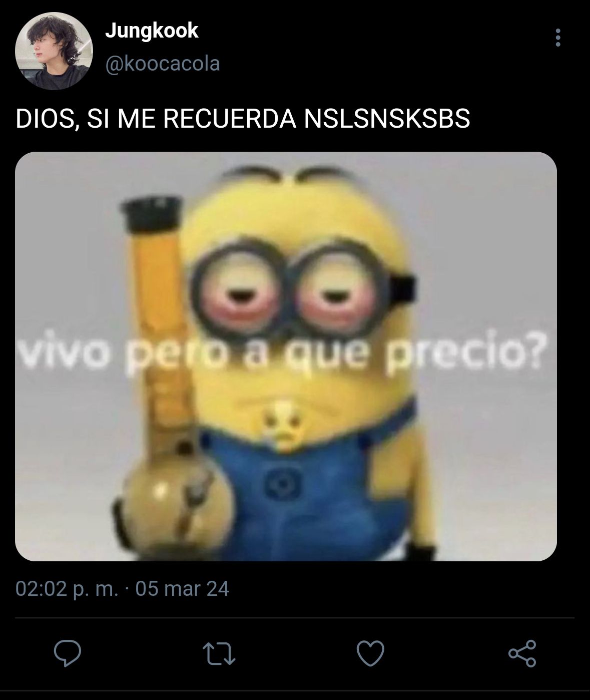
Task: Open the three-dot more options menu
Action: pyautogui.click(x=558, y=38)
